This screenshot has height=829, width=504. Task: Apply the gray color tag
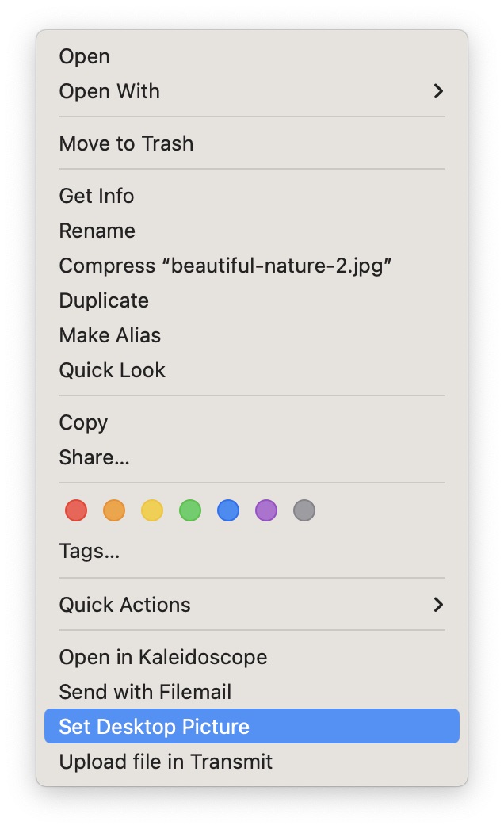[304, 510]
